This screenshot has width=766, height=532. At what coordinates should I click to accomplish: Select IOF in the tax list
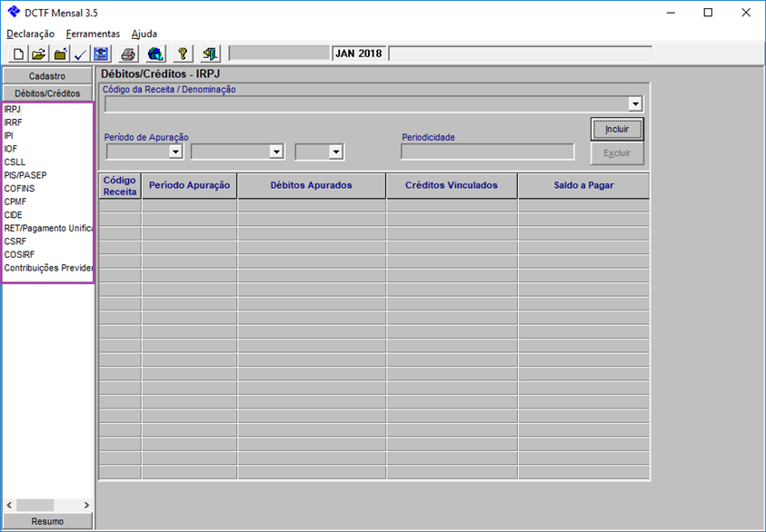(10, 149)
